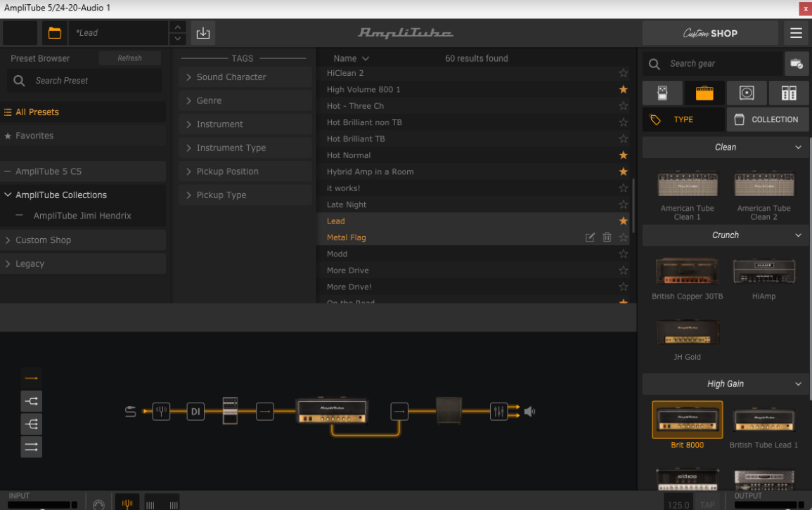
Task: Load the Hot Brilliant TB preset
Action: [356, 138]
